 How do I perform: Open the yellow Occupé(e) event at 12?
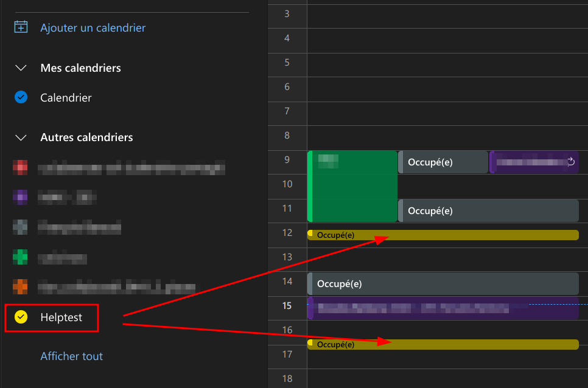point(443,235)
